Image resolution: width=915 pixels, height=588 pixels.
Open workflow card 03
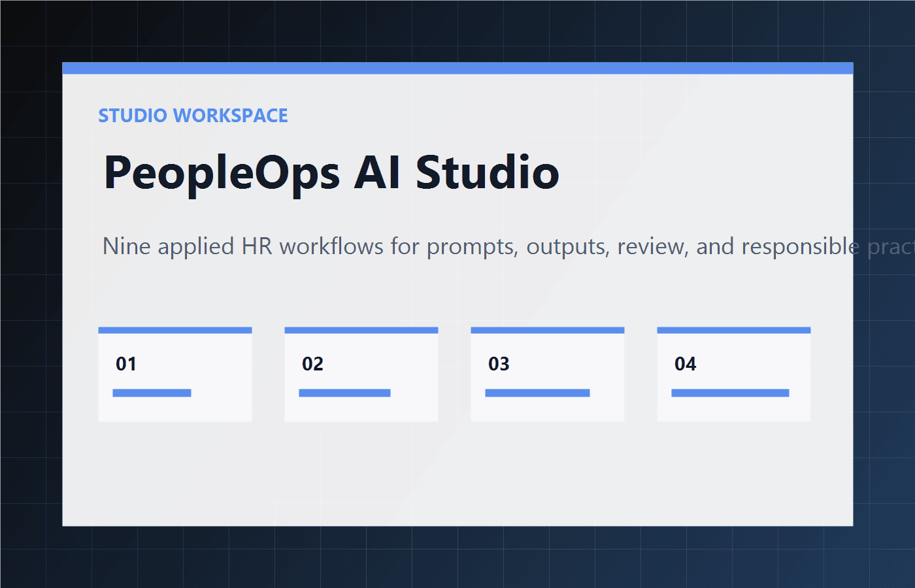[x=548, y=374]
